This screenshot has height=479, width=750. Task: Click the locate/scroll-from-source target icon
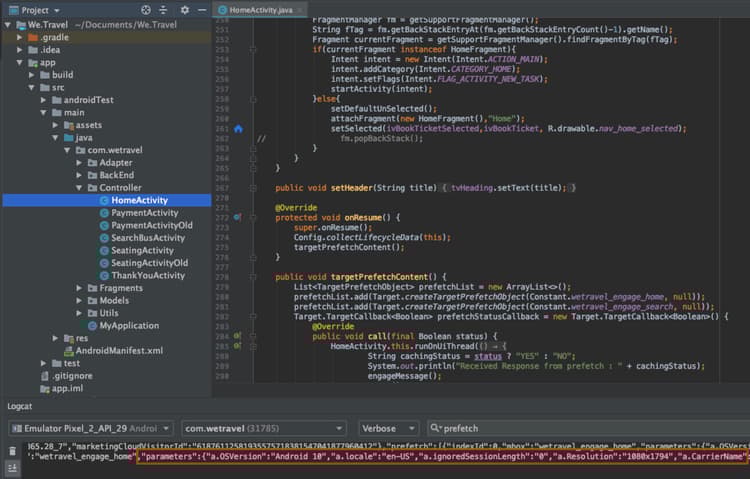click(x=147, y=9)
